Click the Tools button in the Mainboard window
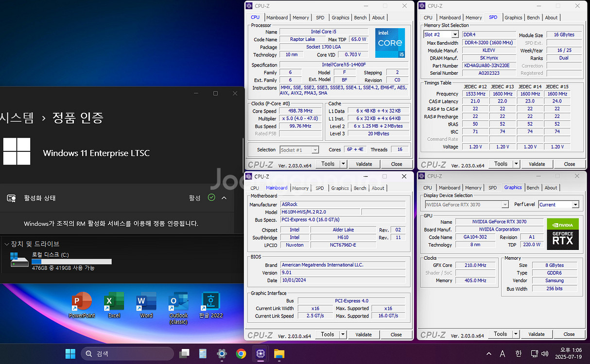The height and width of the screenshot is (364, 590). (x=327, y=334)
